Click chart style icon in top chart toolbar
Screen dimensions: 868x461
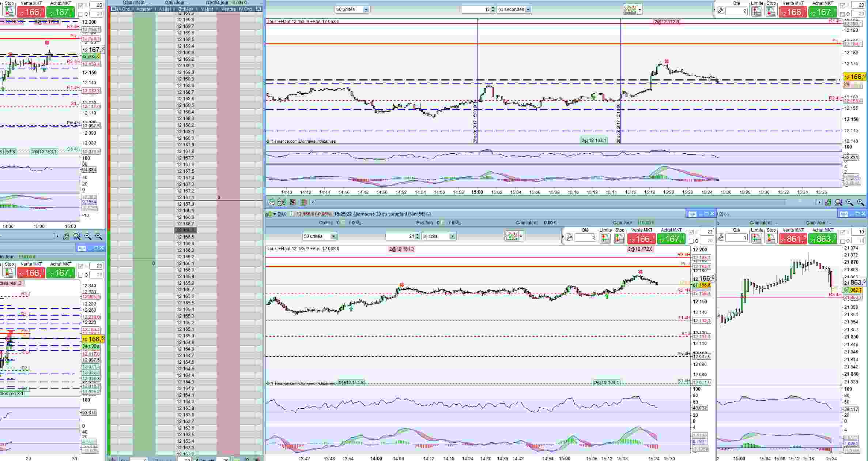click(x=630, y=10)
